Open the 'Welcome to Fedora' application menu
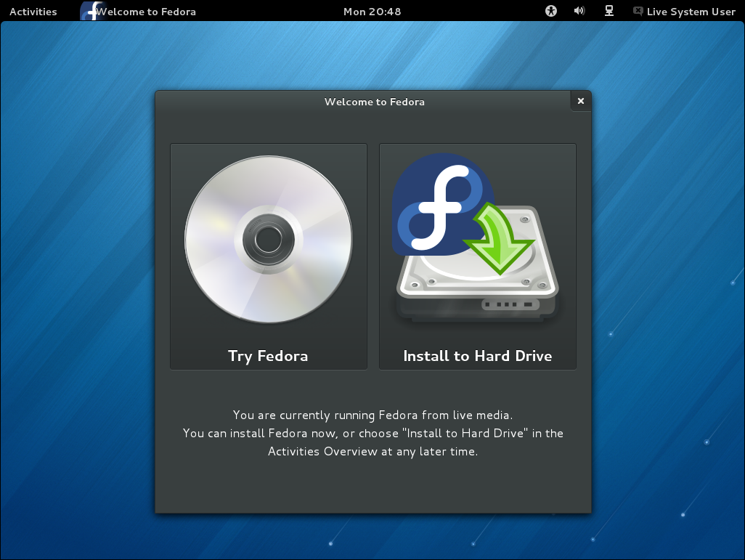 [147, 12]
